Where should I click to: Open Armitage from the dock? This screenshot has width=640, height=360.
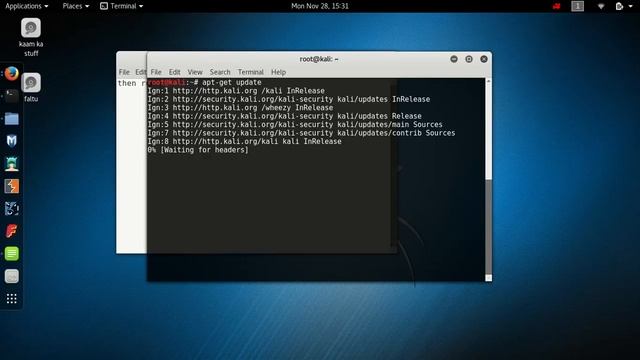11,164
